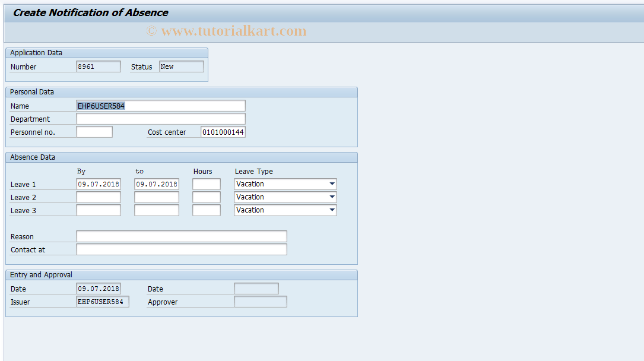
Task: Click the Issuer field showing EHP6USER584
Action: [x=102, y=301]
